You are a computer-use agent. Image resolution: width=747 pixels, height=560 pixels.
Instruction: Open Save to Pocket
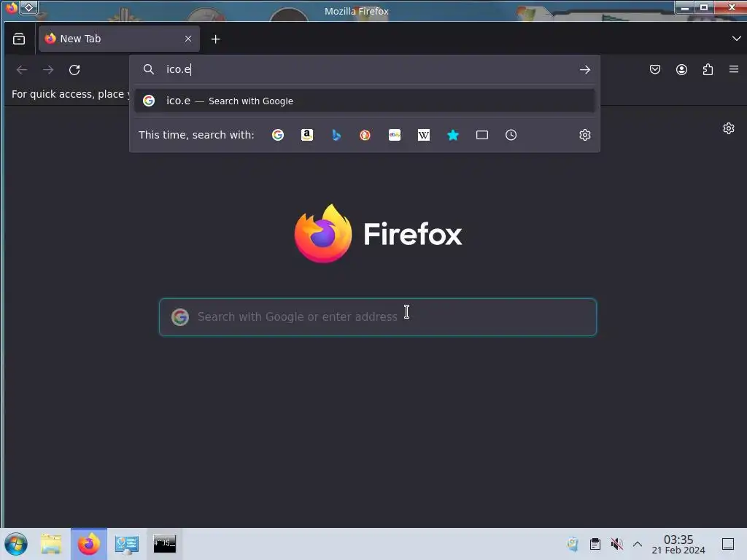click(655, 69)
